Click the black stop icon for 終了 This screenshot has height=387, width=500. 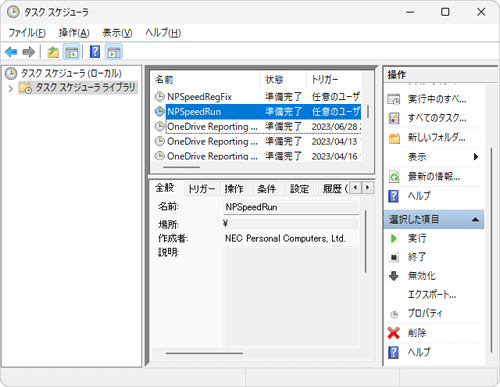click(394, 257)
